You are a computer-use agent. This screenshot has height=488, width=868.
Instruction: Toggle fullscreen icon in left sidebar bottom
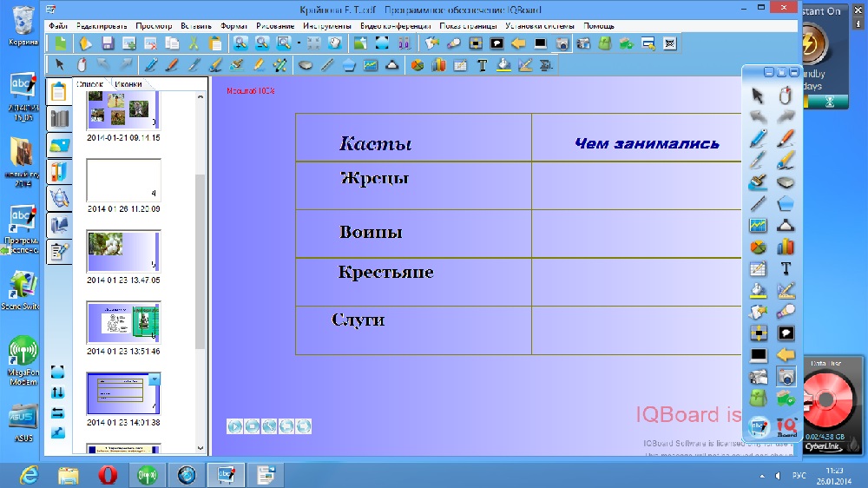tap(58, 372)
